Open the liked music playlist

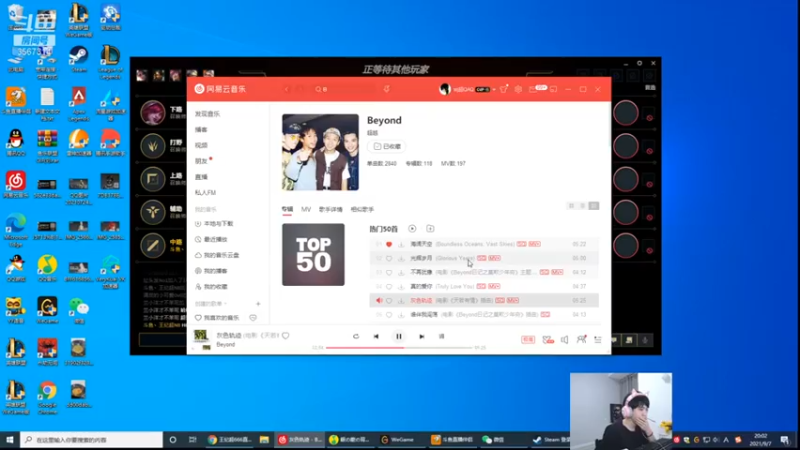click(x=217, y=318)
